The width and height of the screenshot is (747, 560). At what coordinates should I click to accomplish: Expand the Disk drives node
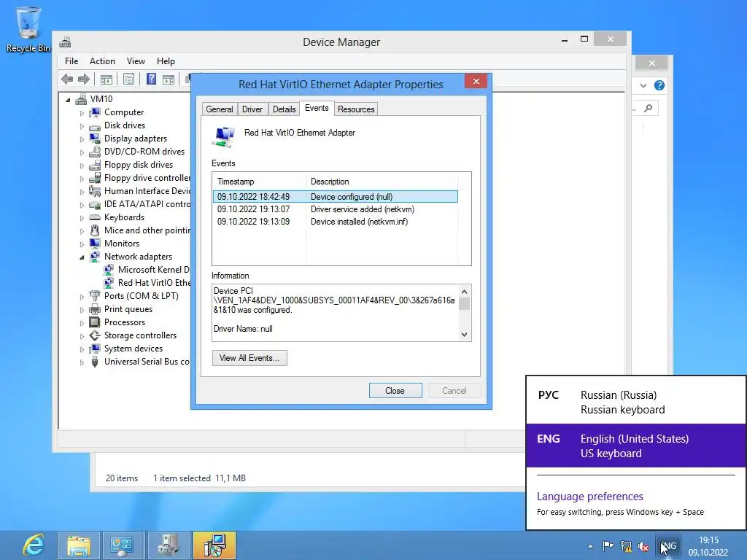[x=82, y=126]
